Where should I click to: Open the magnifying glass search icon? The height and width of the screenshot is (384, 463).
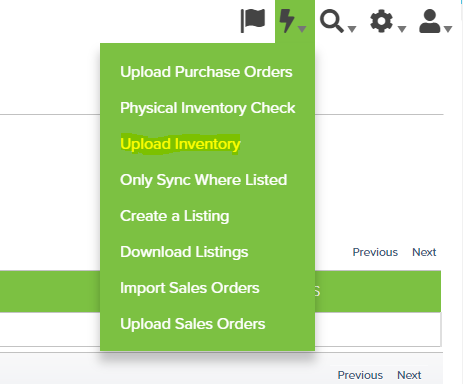(331, 21)
